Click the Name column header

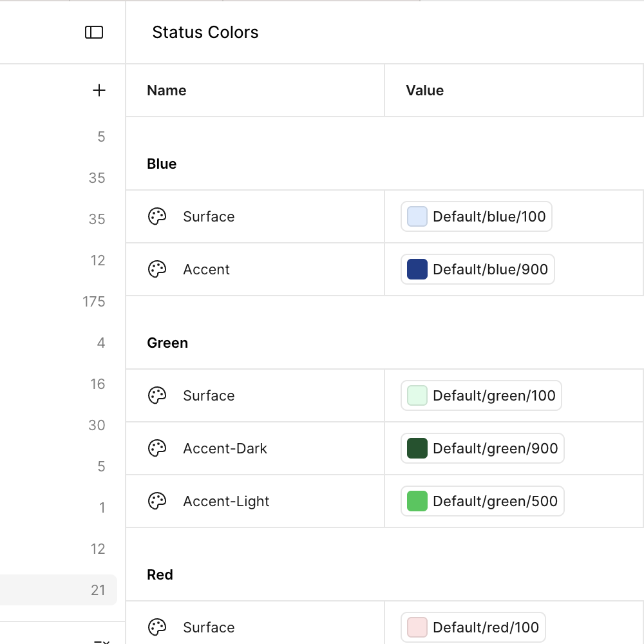tap(167, 90)
